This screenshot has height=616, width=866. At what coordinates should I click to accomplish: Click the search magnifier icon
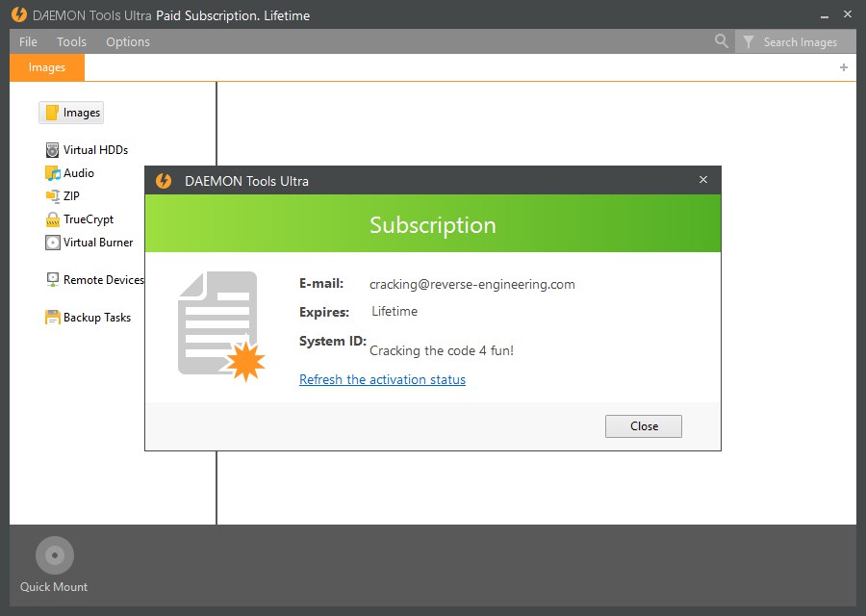[722, 40]
